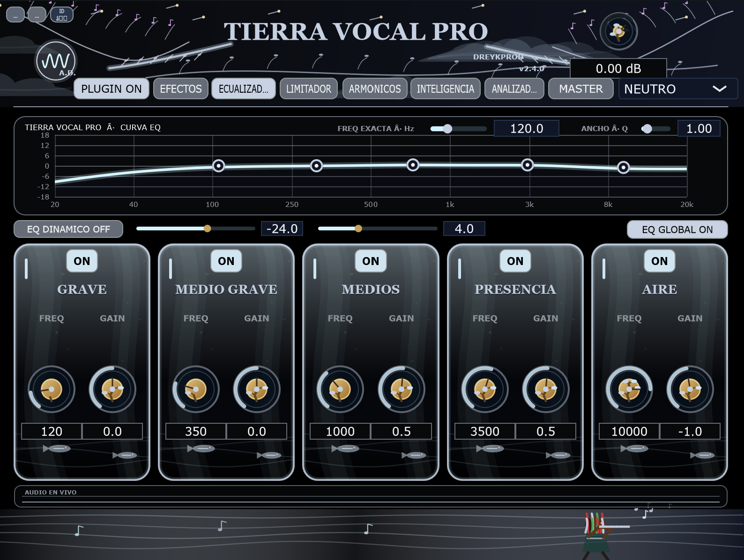Click the MEDIO GRAVE FREQ knob
Image resolution: width=744 pixels, height=560 pixels.
(x=196, y=389)
